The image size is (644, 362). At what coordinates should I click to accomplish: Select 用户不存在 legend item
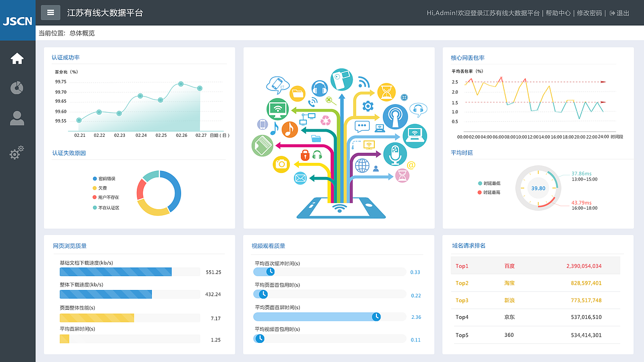[106, 198]
